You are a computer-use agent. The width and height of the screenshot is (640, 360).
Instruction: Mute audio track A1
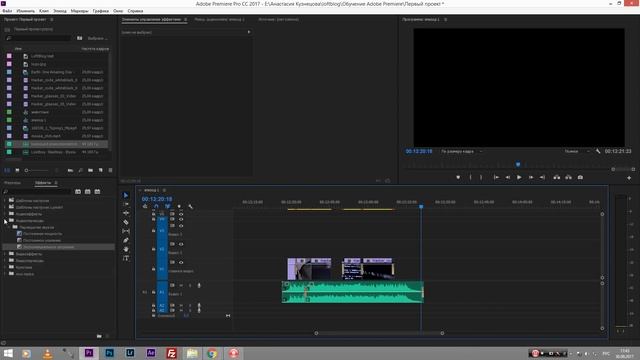point(181,285)
